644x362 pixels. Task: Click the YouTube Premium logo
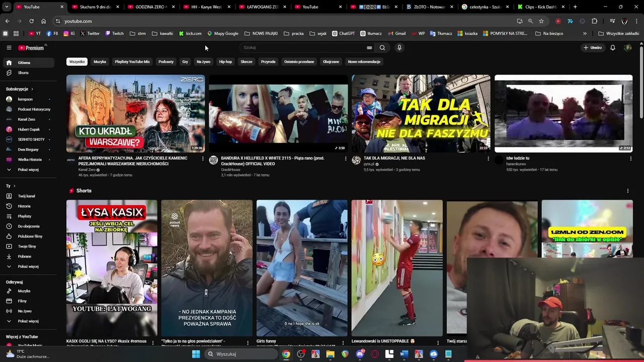31,48
